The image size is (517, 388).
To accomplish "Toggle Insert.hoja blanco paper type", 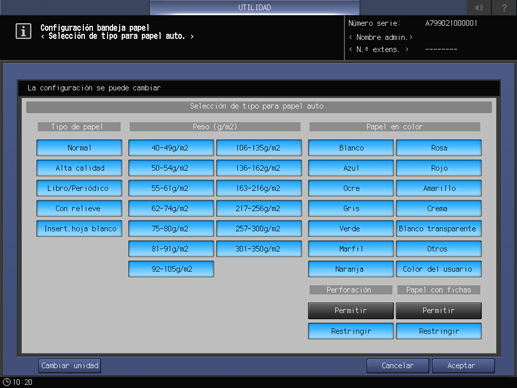I will click(x=79, y=229).
